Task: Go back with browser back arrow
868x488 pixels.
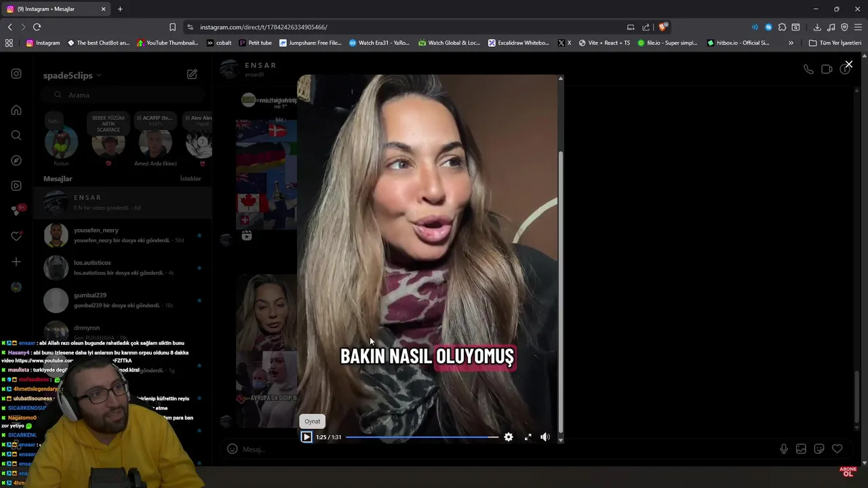Action: click(9, 27)
